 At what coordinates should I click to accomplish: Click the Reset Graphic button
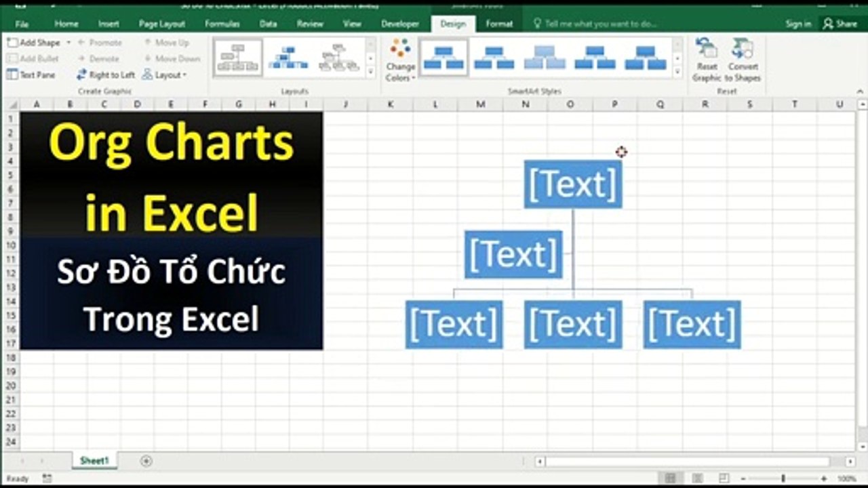click(x=707, y=61)
